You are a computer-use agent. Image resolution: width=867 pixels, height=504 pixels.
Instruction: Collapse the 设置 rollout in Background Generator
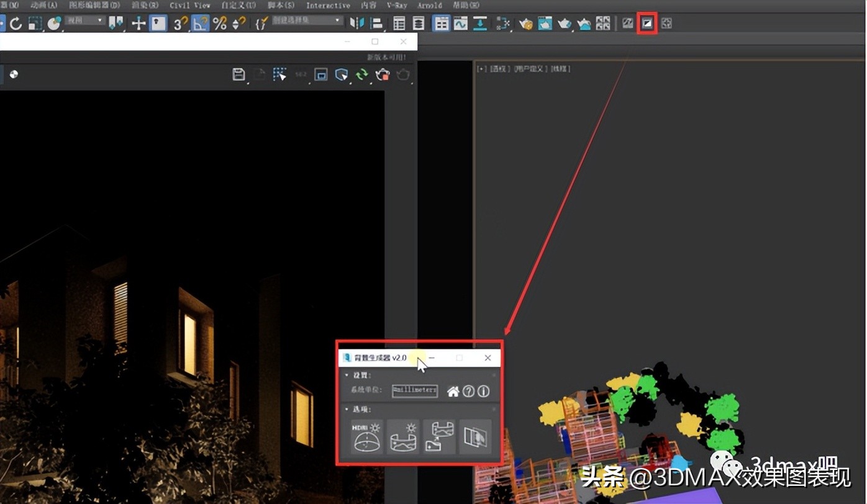click(346, 374)
